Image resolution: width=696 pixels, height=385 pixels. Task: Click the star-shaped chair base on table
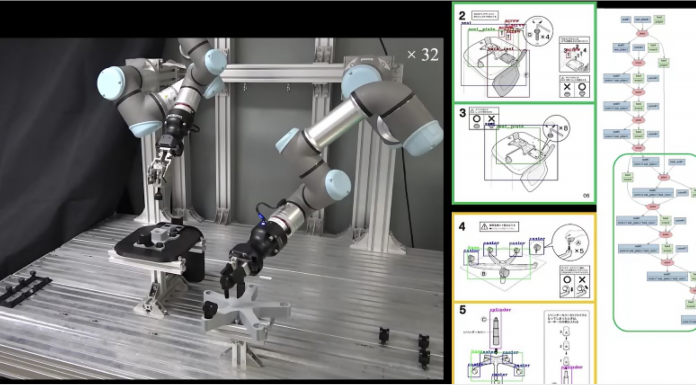coord(247,309)
